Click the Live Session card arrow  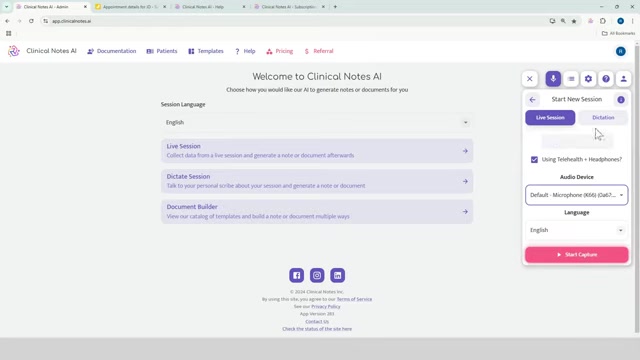(x=465, y=151)
